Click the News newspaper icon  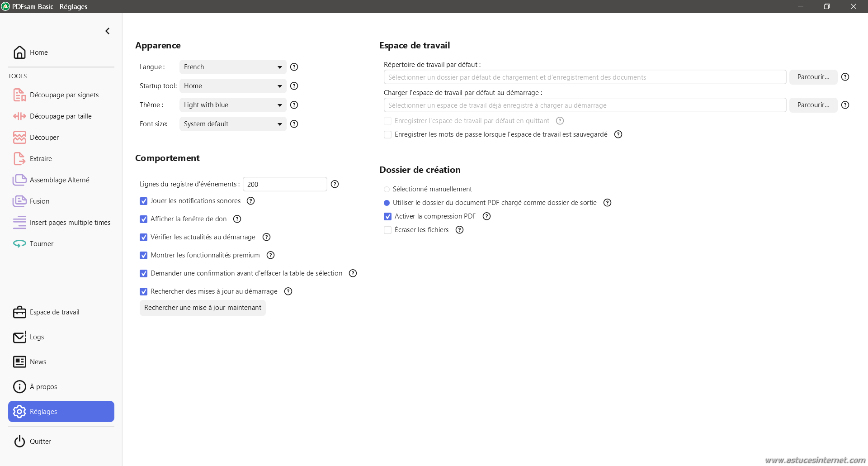point(19,362)
